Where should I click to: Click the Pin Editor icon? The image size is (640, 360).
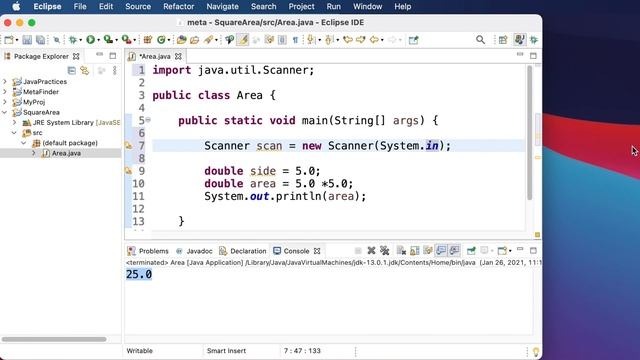(x=413, y=40)
